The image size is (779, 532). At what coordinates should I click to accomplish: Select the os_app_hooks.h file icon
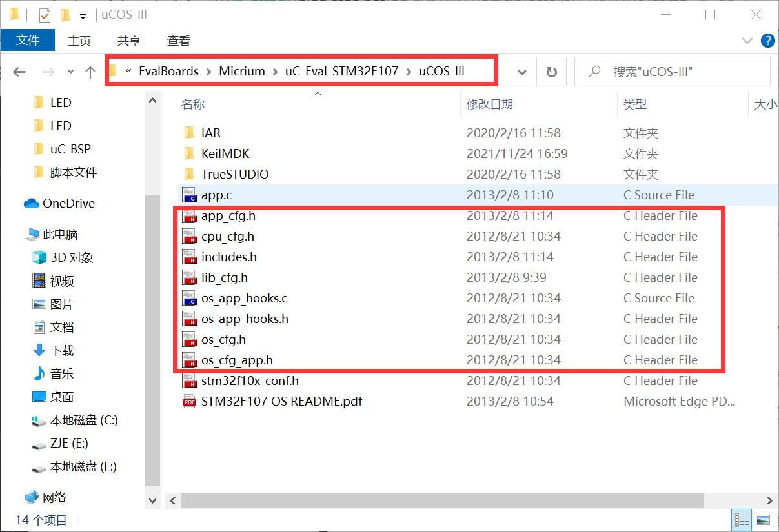click(x=189, y=319)
